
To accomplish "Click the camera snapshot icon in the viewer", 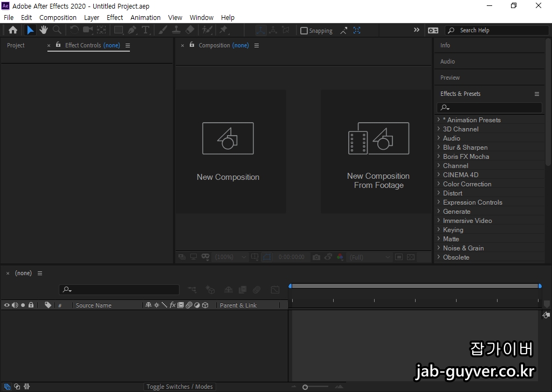I will tap(316, 257).
